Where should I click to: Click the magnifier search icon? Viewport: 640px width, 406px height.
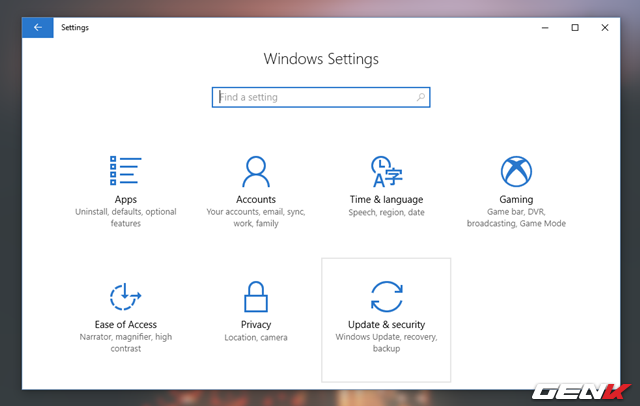420,97
